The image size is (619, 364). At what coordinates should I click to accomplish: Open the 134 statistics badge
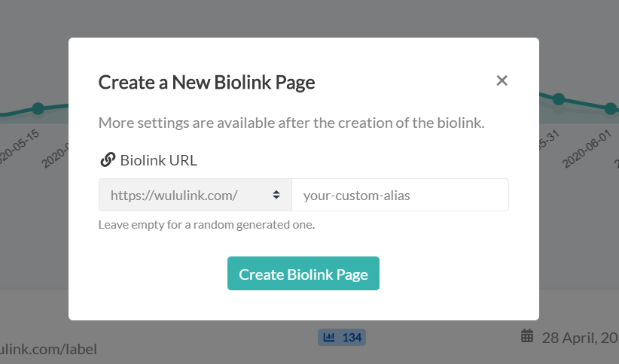coord(342,337)
